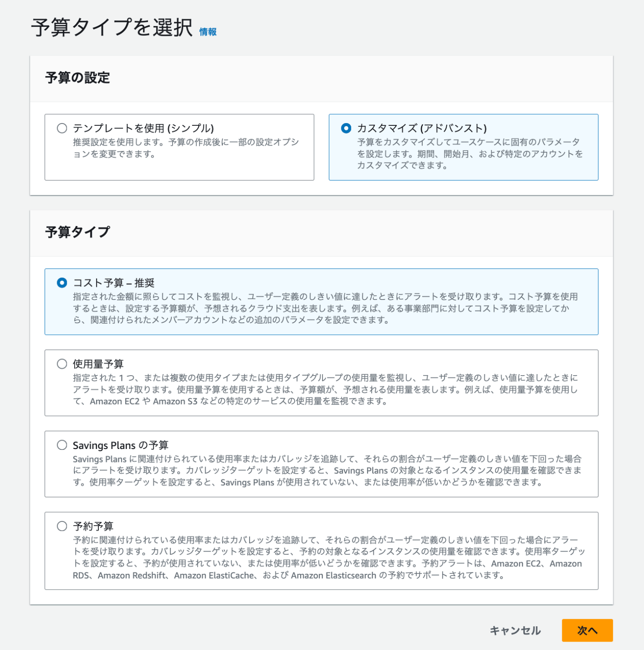Click the usage budget description mentioning Amazon S3
The height and width of the screenshot is (650, 644).
click(x=325, y=390)
